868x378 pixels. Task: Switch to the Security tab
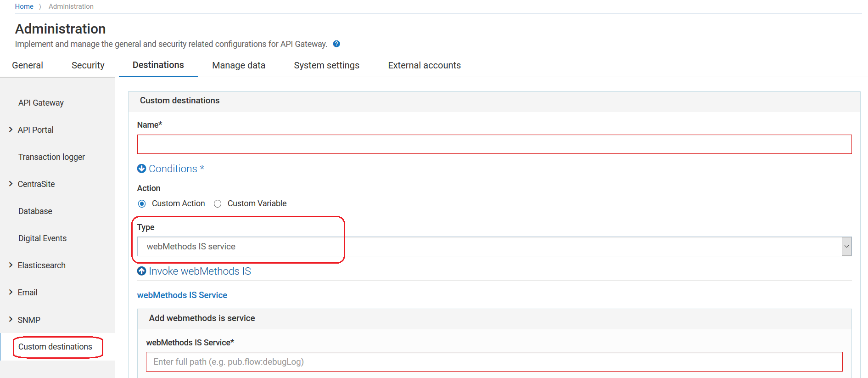(88, 65)
